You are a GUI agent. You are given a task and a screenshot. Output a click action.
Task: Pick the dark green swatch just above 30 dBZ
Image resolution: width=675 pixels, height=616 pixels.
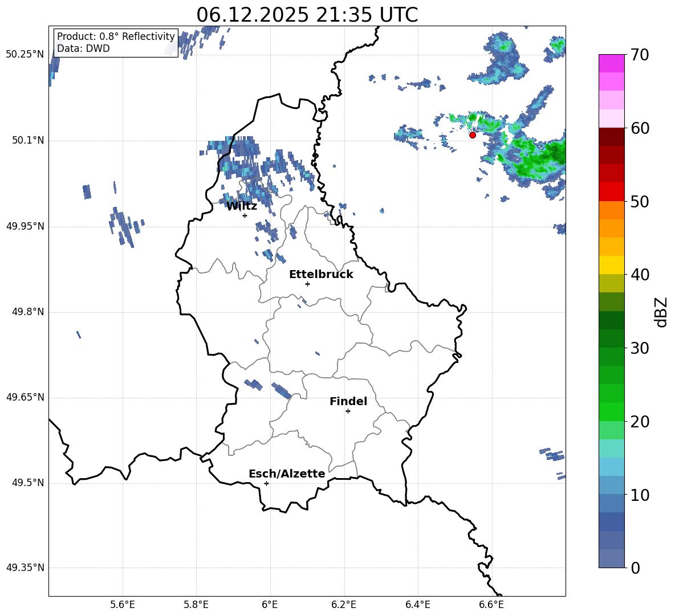point(611,338)
